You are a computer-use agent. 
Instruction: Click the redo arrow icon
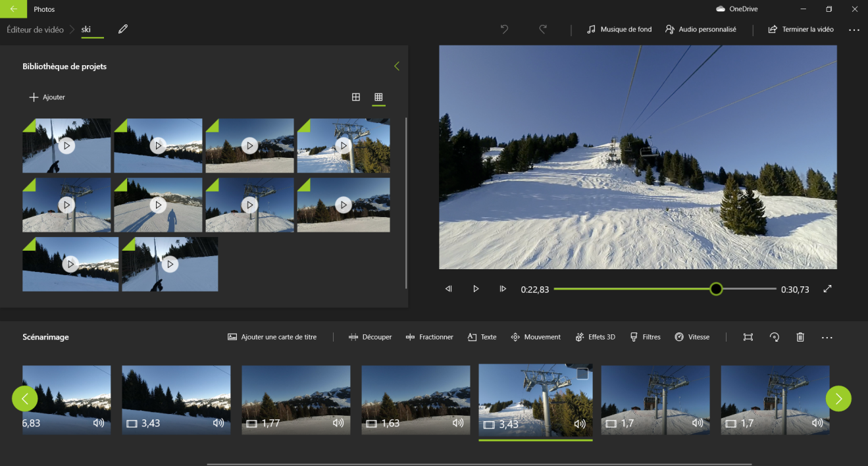click(543, 30)
